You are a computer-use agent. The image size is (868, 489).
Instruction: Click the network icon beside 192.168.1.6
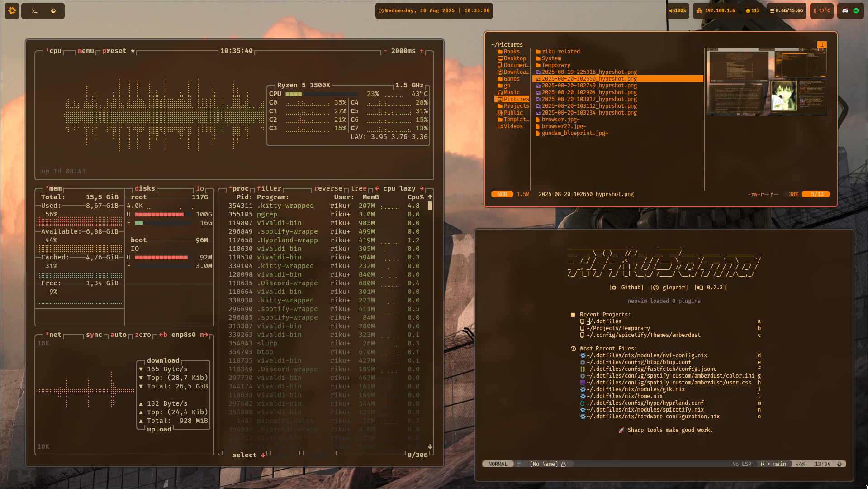coord(699,11)
